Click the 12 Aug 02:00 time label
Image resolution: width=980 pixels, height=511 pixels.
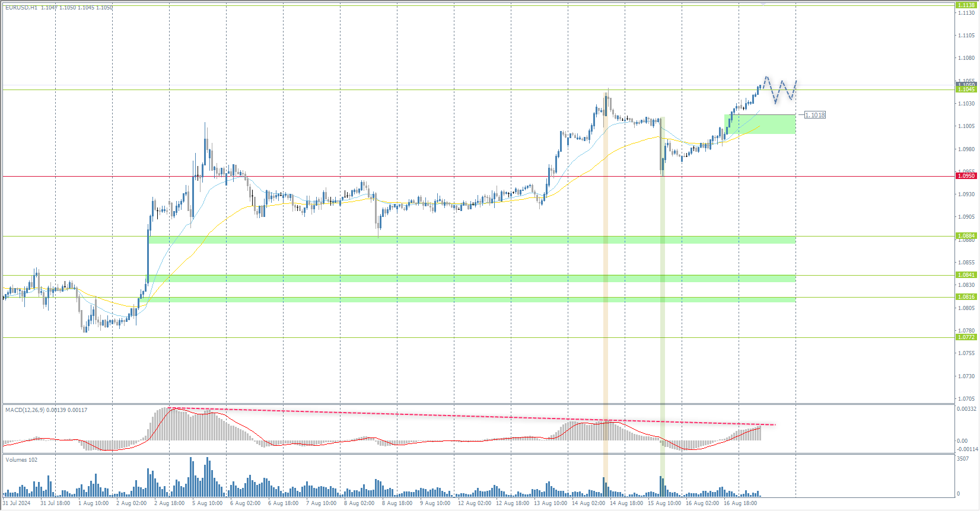pyautogui.click(x=475, y=503)
